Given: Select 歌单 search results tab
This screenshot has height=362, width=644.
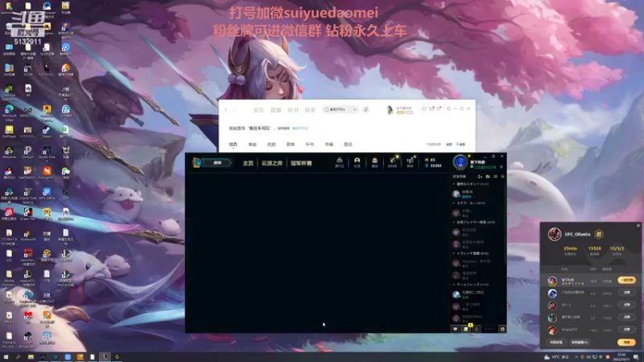Looking at the screenshot, I should point(291,145).
